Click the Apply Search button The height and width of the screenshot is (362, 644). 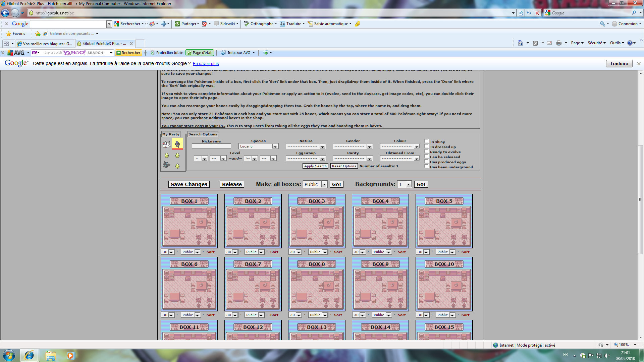click(x=315, y=166)
